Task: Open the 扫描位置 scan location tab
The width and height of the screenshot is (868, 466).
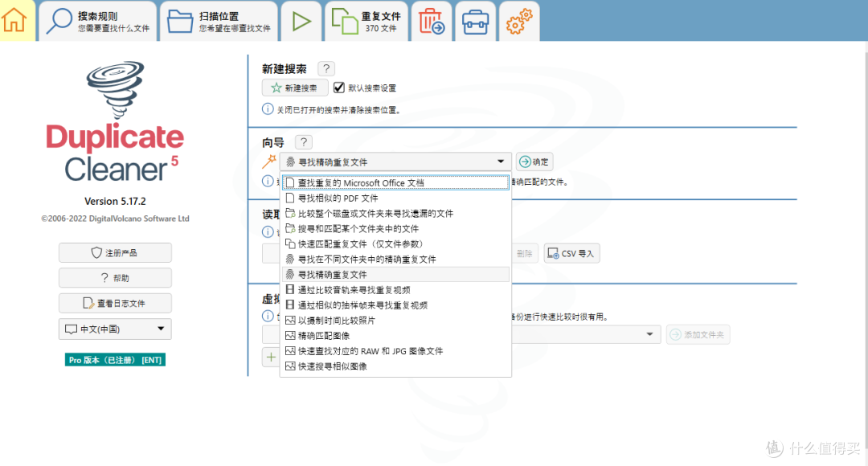Action: click(x=219, y=21)
